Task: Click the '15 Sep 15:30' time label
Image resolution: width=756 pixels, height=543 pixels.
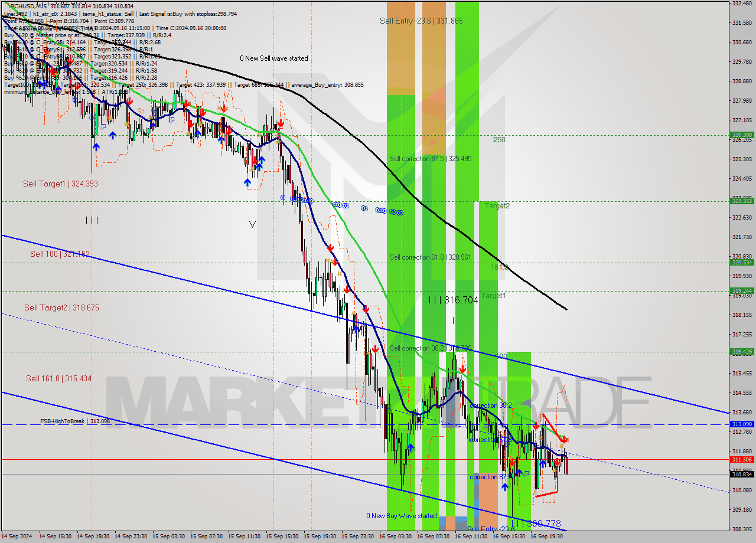Action: coord(282,537)
